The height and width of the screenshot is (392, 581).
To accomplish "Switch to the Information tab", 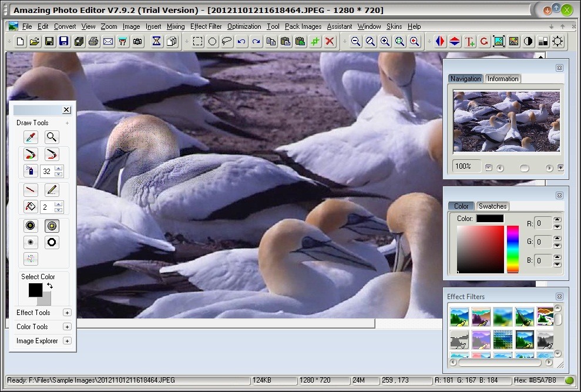I will point(503,78).
